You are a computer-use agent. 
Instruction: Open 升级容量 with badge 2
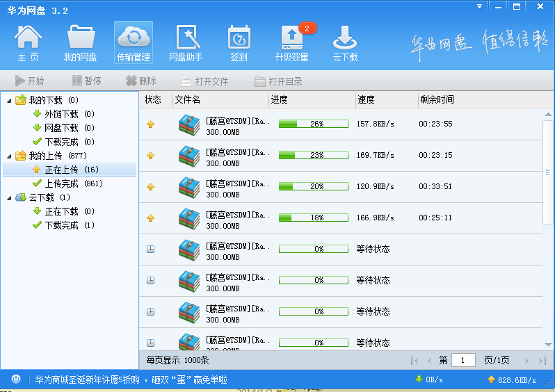[x=292, y=43]
